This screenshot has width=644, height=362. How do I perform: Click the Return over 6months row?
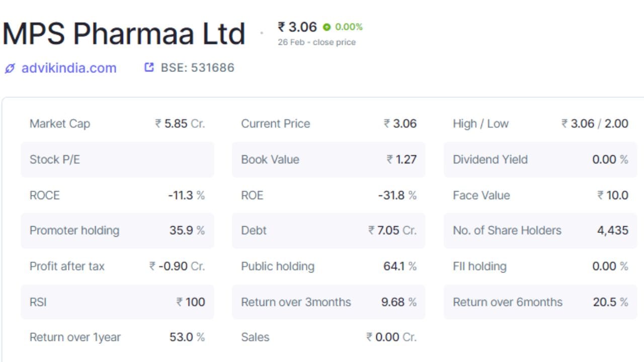[540, 302]
